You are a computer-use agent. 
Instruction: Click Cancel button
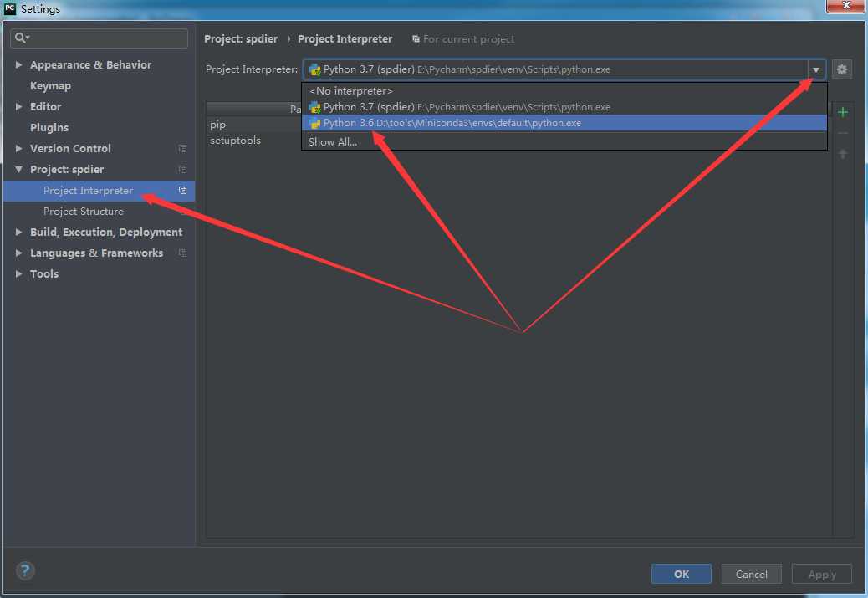point(751,575)
